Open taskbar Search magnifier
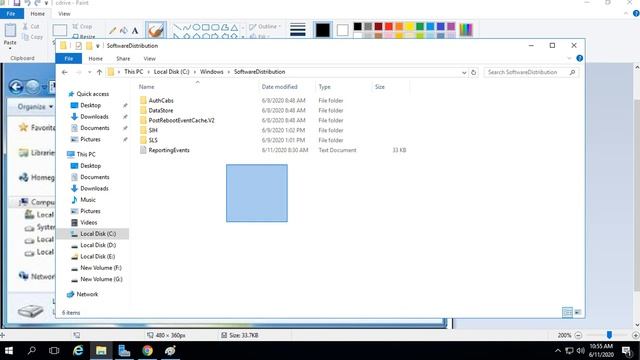The height and width of the screenshot is (360, 640). (x=31, y=351)
